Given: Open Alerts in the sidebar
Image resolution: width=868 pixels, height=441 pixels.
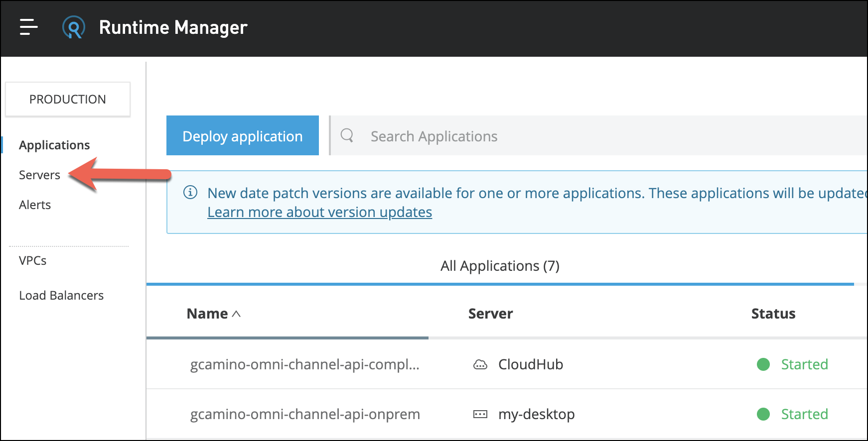Looking at the screenshot, I should 35,205.
